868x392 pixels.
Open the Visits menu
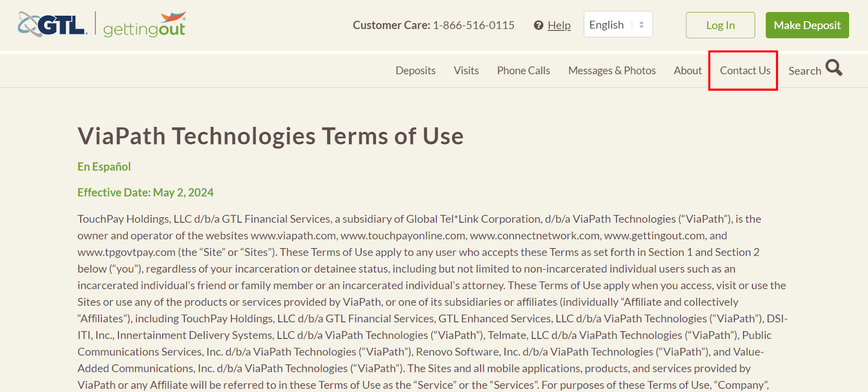click(467, 71)
